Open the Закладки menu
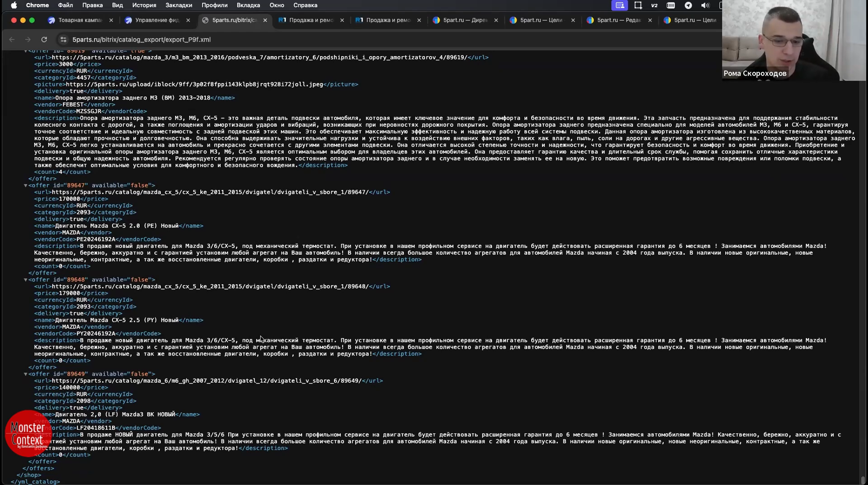Screen dimensions: 868x485 click(179, 5)
